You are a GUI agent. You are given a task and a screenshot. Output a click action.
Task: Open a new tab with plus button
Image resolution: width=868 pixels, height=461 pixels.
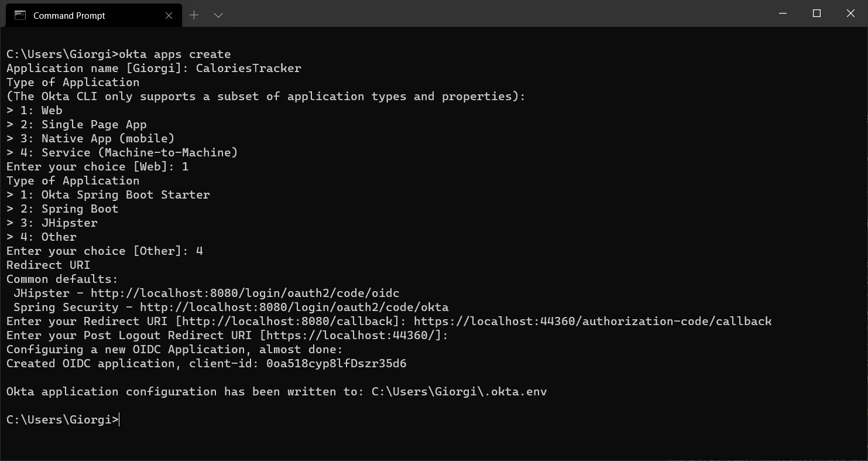pos(194,16)
